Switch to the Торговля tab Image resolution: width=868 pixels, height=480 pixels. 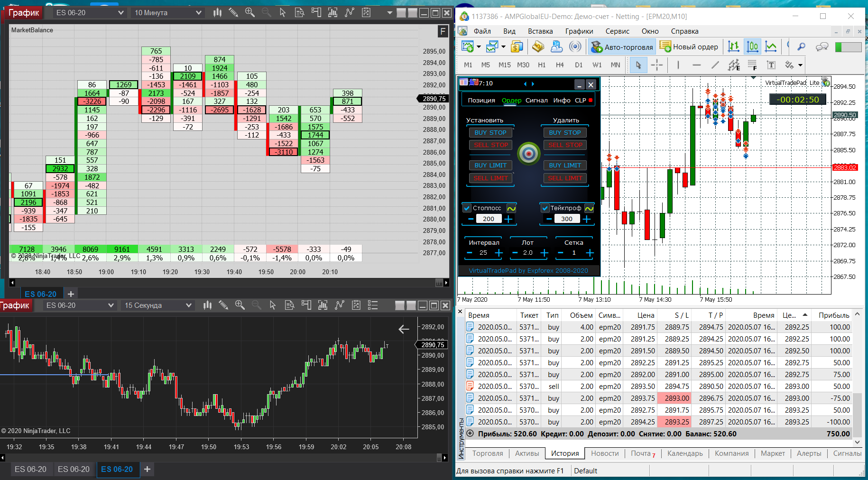(488, 453)
